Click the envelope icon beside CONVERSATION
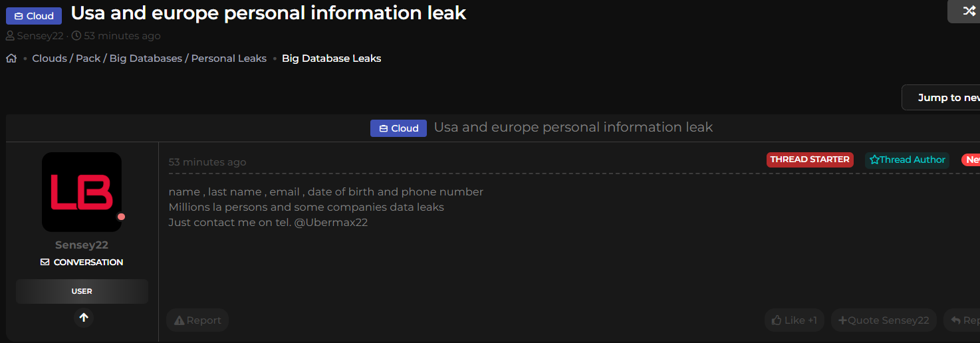 (x=45, y=263)
